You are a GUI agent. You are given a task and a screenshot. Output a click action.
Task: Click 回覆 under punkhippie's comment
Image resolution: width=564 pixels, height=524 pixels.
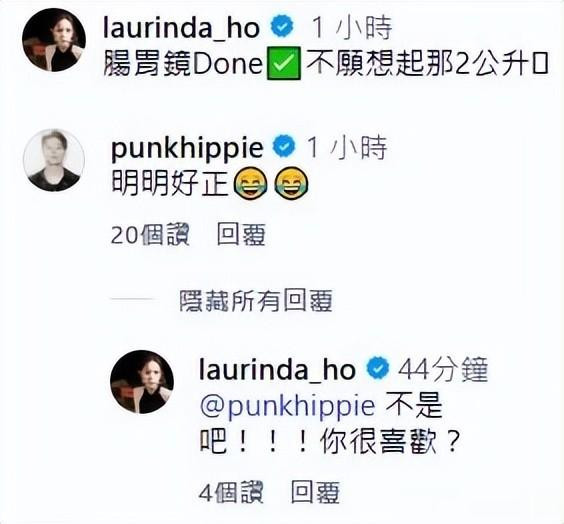tap(241, 235)
